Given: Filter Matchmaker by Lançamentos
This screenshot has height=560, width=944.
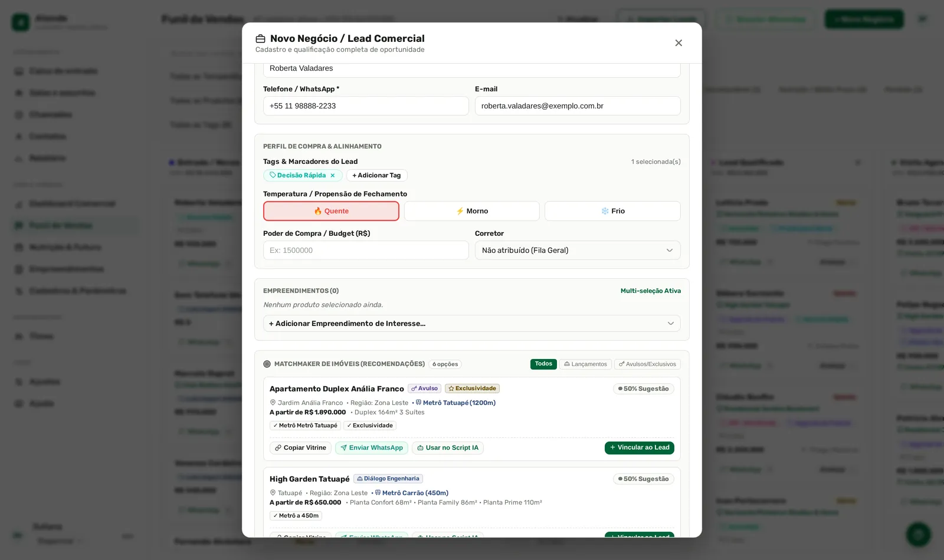Looking at the screenshot, I should click(x=585, y=364).
